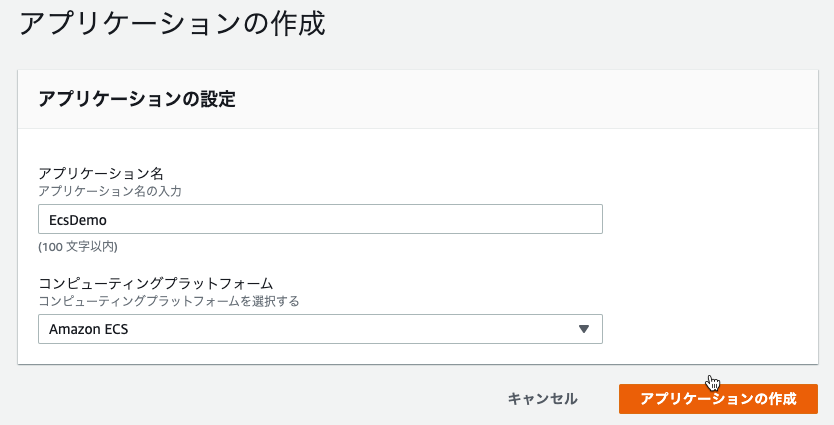
Task: Click the middle of the Amazon ECS select box
Action: 320,329
